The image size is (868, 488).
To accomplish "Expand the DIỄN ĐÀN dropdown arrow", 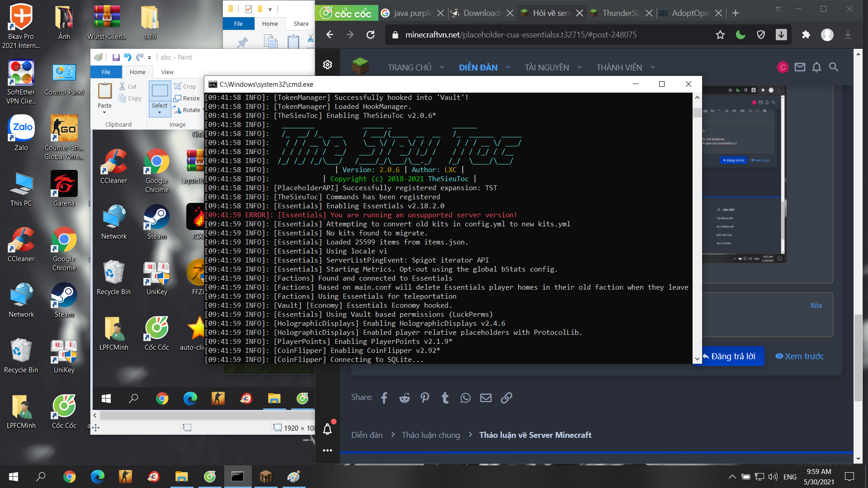I will pos(508,67).
